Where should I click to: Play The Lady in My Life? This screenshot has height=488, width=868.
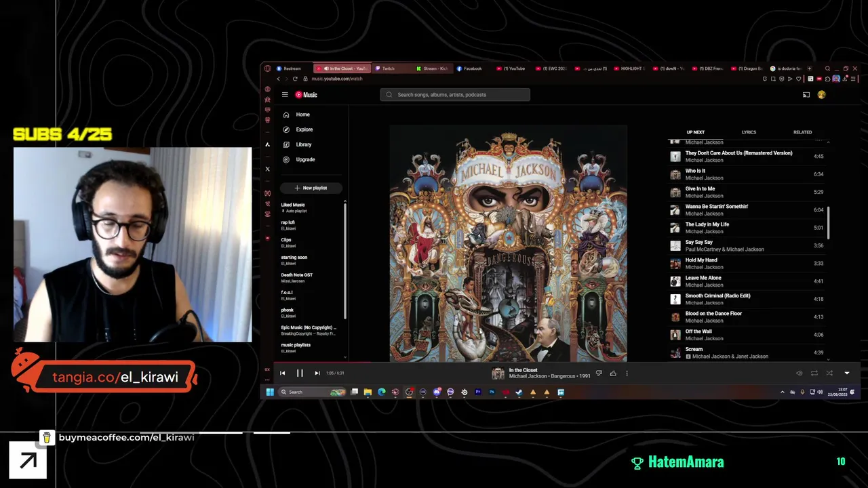point(746,228)
